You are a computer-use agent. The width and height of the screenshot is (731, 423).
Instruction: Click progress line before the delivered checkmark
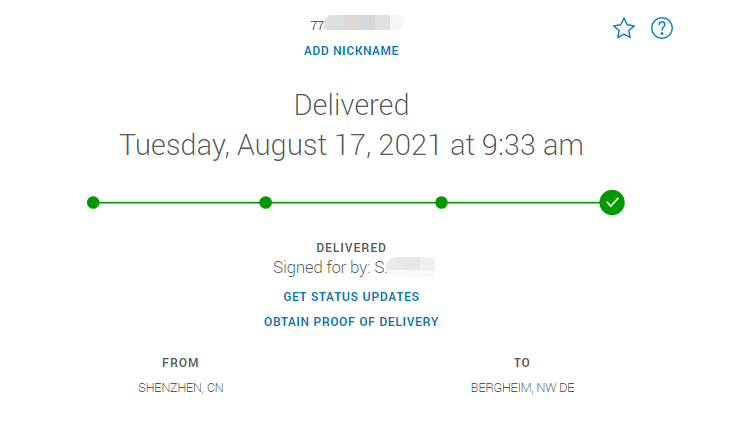click(x=524, y=202)
